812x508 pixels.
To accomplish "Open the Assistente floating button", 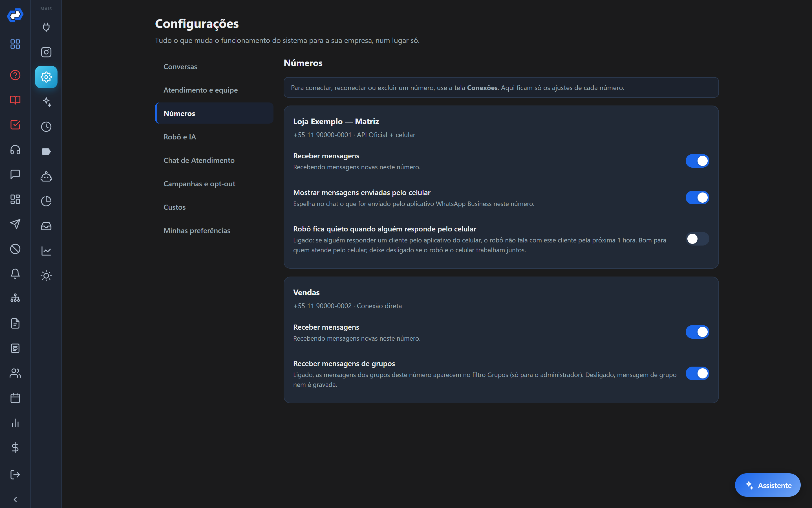I will (x=768, y=485).
